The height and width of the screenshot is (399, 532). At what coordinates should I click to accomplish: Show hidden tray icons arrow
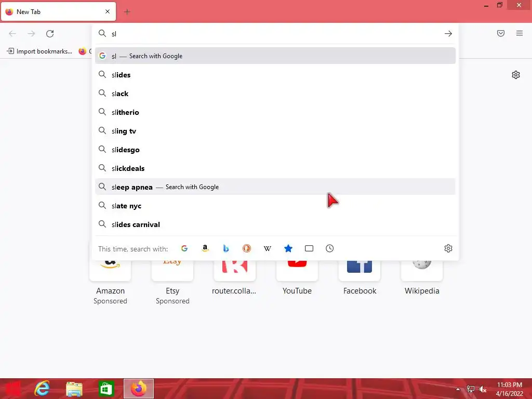coord(458,389)
